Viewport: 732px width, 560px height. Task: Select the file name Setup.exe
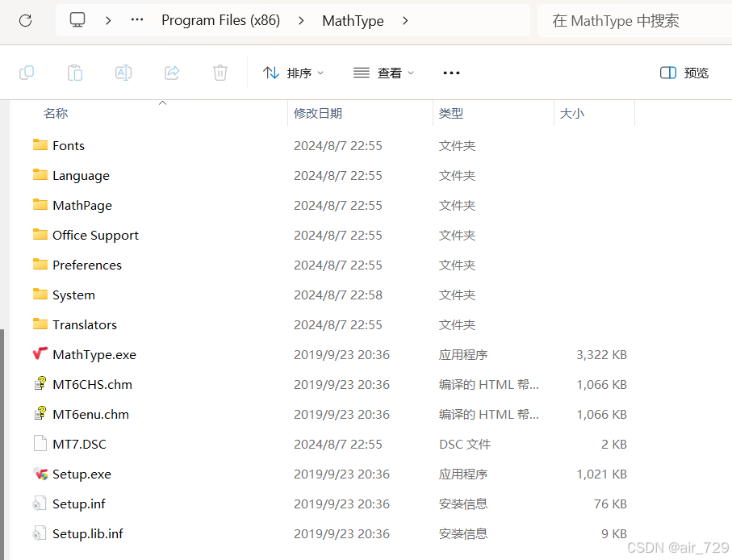point(82,474)
